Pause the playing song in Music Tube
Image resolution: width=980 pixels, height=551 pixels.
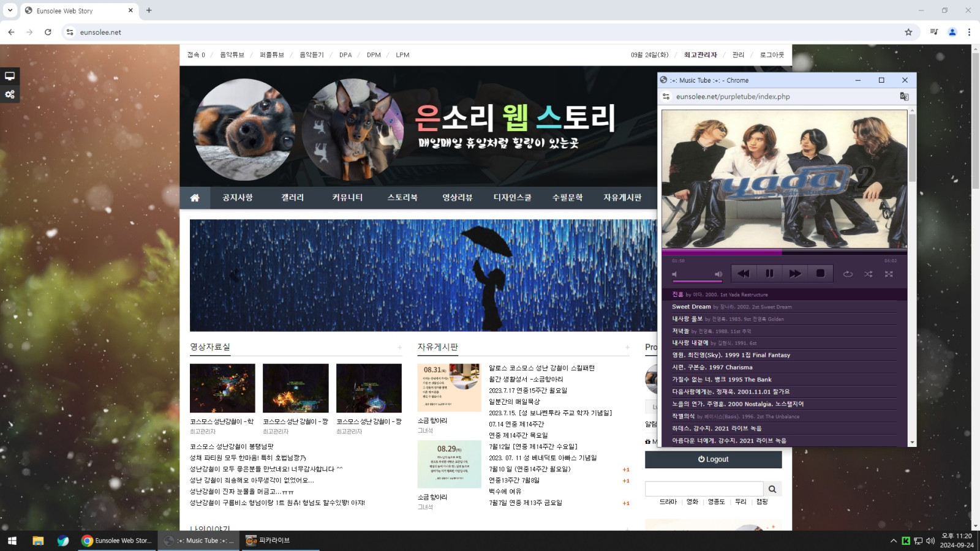coord(769,274)
